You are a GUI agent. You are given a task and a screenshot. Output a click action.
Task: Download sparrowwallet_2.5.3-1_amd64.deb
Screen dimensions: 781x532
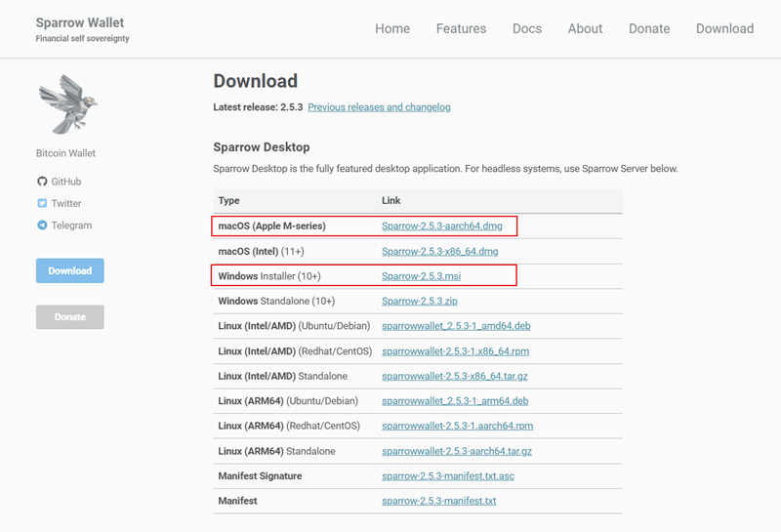tap(456, 326)
